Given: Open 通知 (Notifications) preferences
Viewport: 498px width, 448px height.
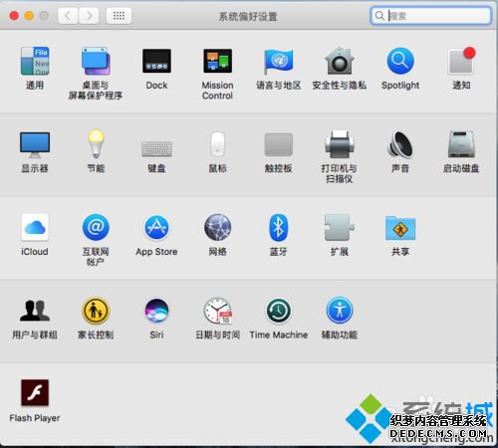Looking at the screenshot, I should [461, 61].
